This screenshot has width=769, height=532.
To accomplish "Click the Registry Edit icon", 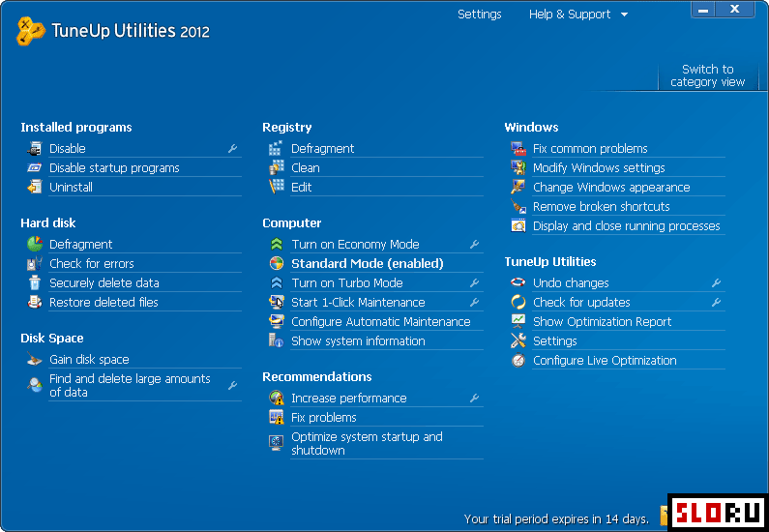I will tap(276, 187).
